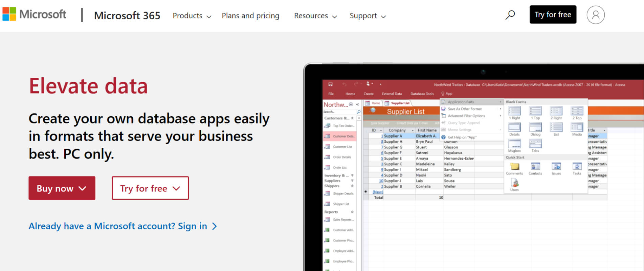Open the Home document tab in Access
This screenshot has height=271, width=644.
(373, 103)
